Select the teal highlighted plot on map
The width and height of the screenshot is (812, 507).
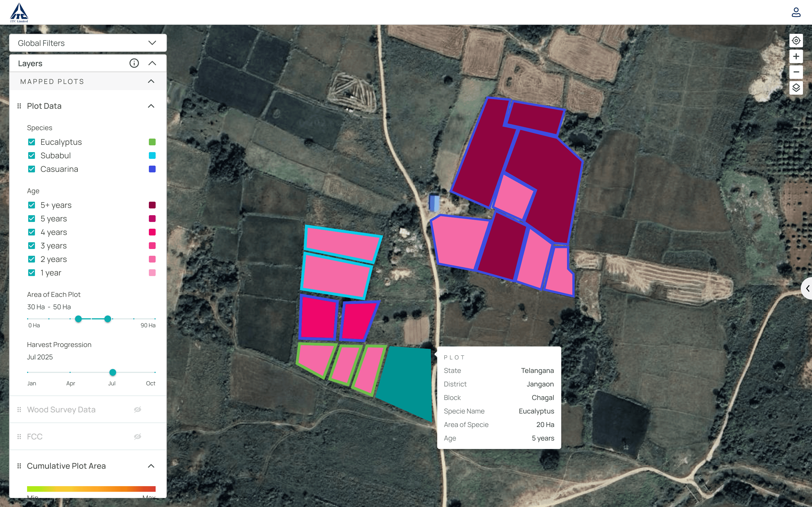pos(408,379)
